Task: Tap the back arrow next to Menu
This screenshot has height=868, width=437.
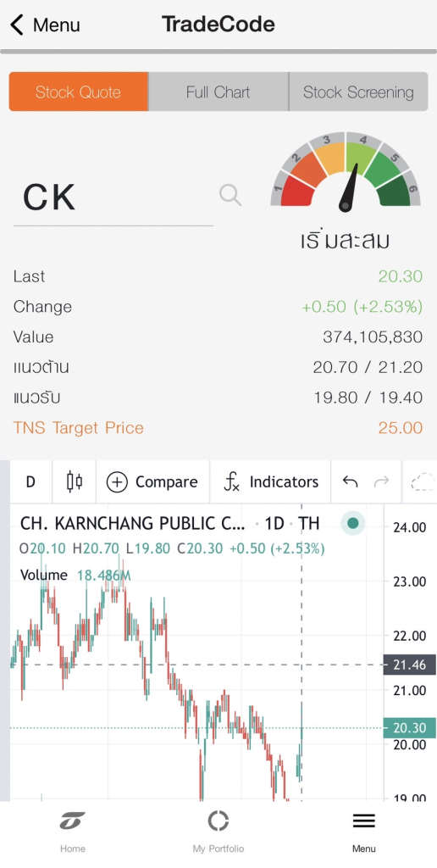Action: click(17, 25)
